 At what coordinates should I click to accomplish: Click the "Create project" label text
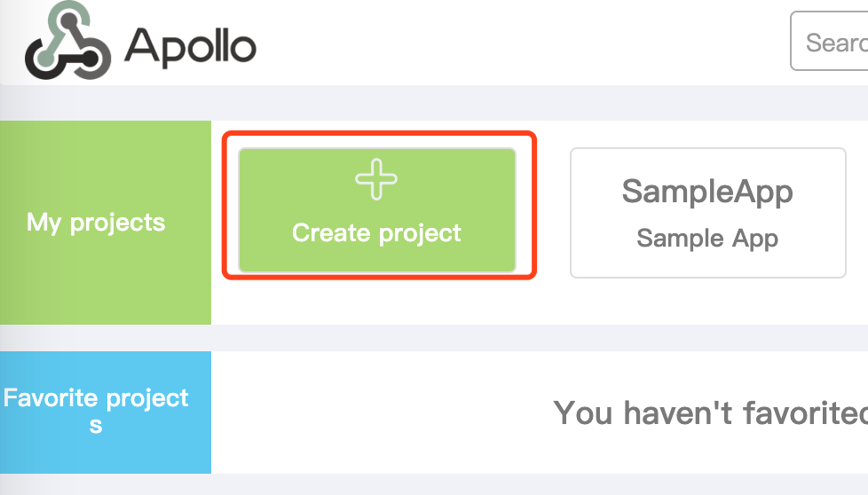(x=376, y=232)
